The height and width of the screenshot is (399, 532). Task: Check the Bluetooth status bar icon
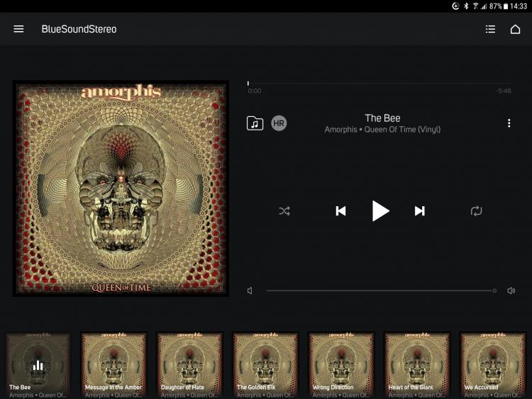466,6
